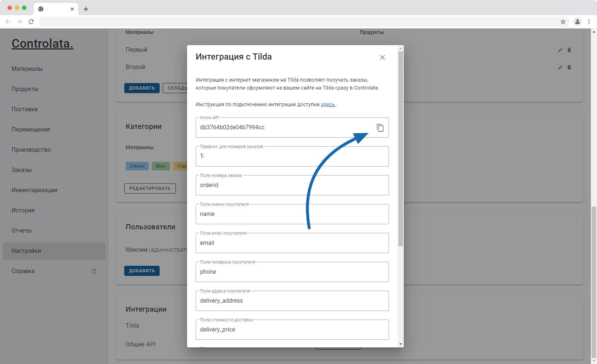Edit the Первый warehouse with pencil icon
Screen dimensions: 597x364
pos(560,50)
